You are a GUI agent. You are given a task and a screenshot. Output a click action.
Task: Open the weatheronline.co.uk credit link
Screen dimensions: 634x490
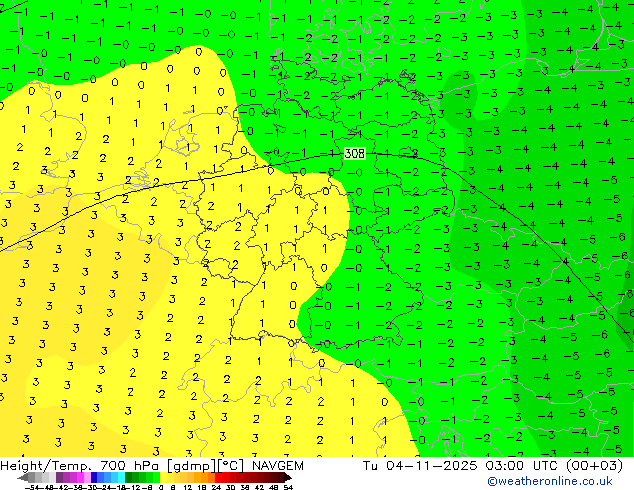[550, 481]
